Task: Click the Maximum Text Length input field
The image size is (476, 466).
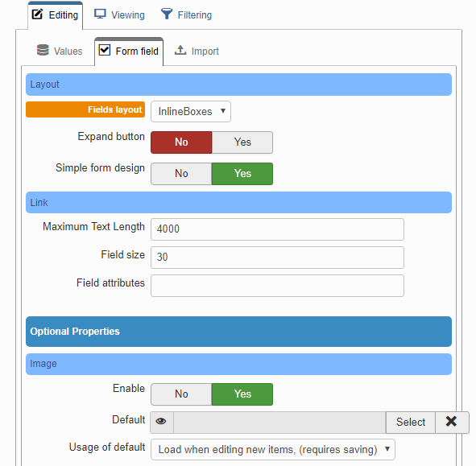Action: (277, 229)
